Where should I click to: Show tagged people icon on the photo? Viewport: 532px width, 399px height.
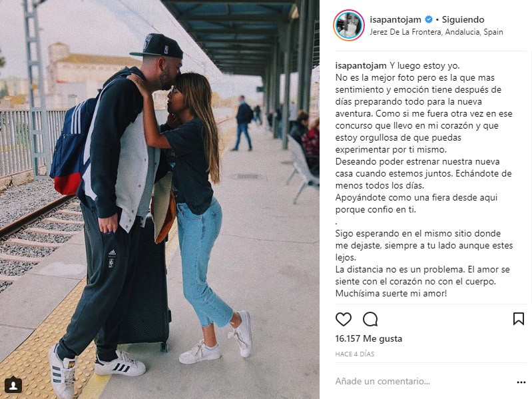pos(13,385)
